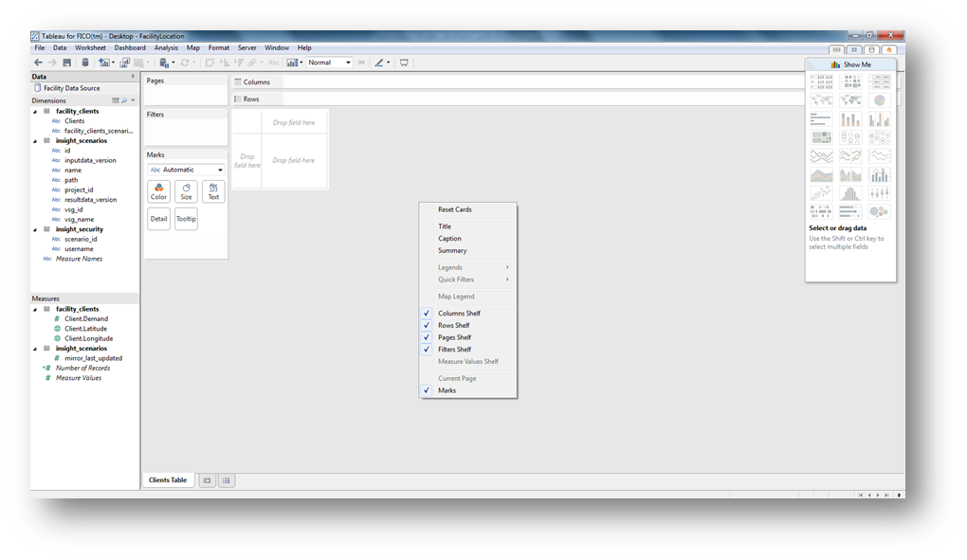Click the New Dashboard tab icon at bottom

tap(227, 479)
